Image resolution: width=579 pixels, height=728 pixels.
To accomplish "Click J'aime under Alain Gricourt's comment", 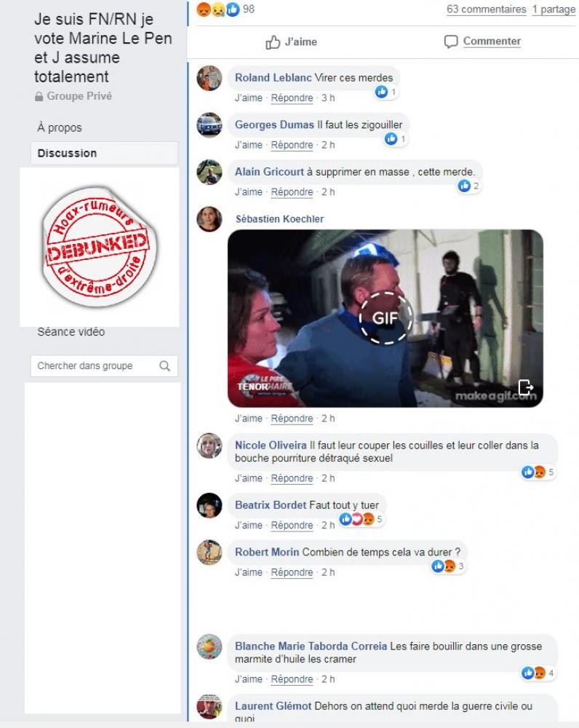I will pos(249,192).
